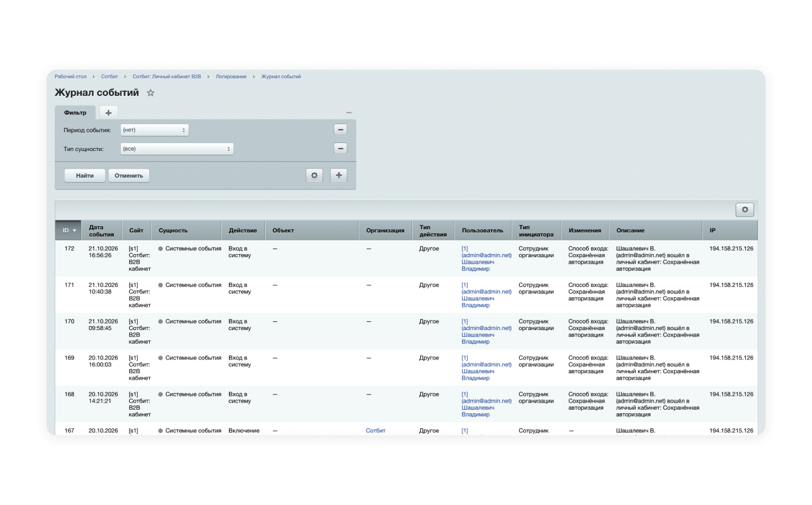
Task: Open Сотбит organization link in row 167
Action: click(376, 430)
